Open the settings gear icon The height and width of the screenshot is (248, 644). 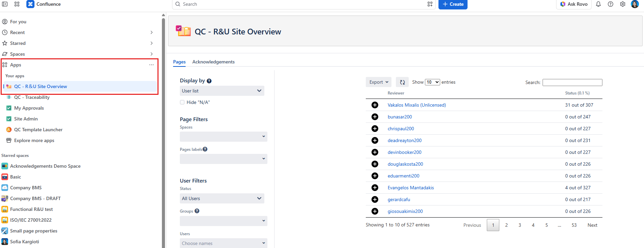(623, 4)
